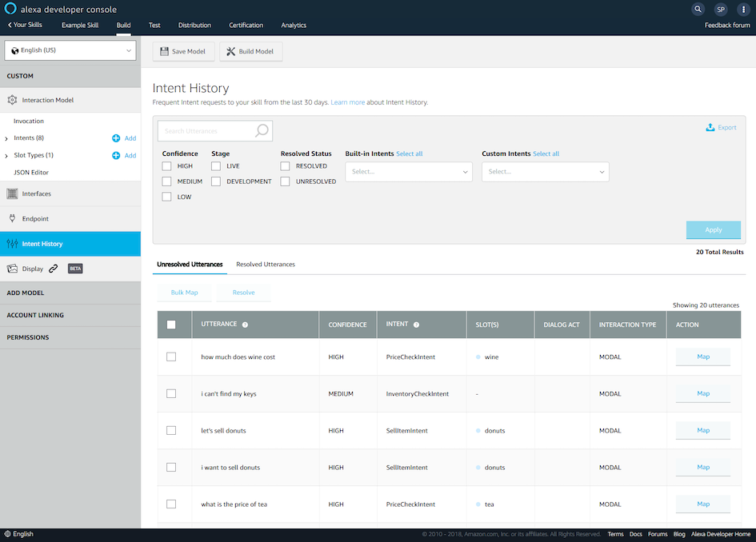Click the plus icon to add Intents
The width and height of the screenshot is (756, 542).
(116, 138)
